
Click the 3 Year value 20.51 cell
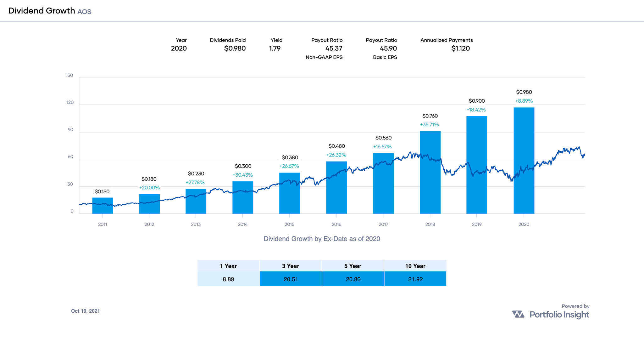290,279
